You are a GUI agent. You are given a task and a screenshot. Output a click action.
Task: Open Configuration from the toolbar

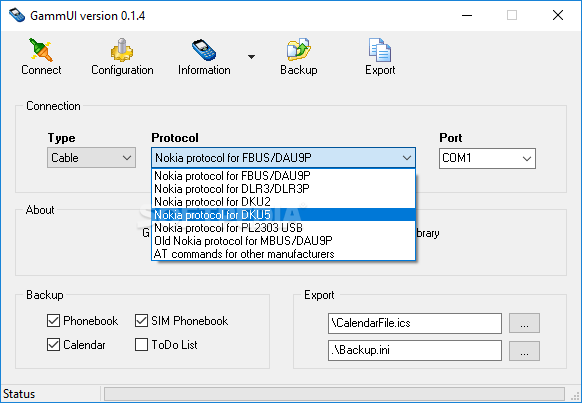pos(122,57)
